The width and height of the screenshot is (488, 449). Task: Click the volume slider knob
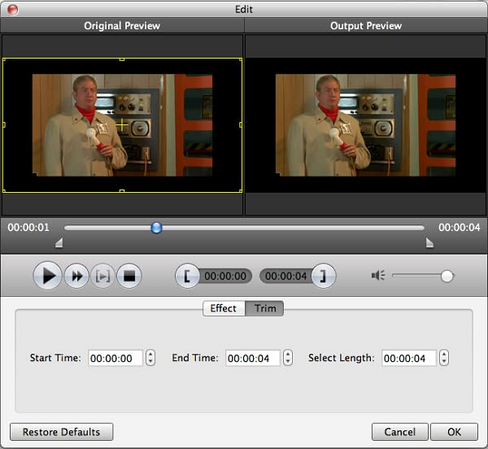point(447,276)
